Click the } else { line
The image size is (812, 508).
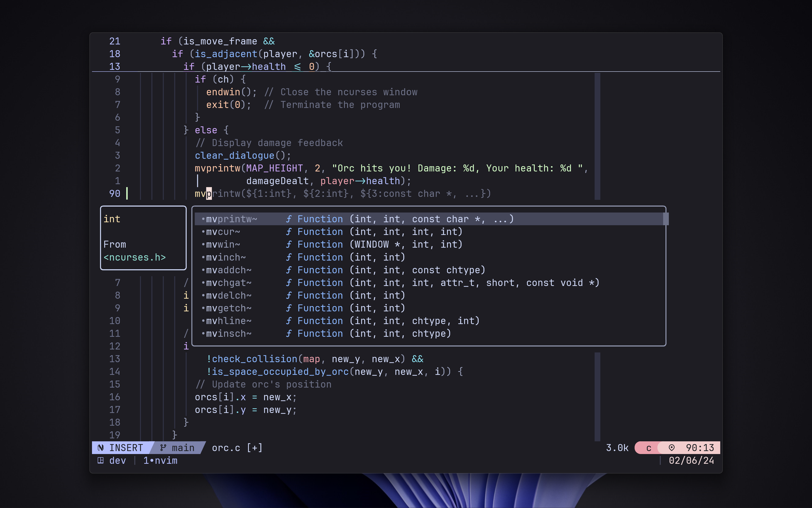click(x=206, y=130)
